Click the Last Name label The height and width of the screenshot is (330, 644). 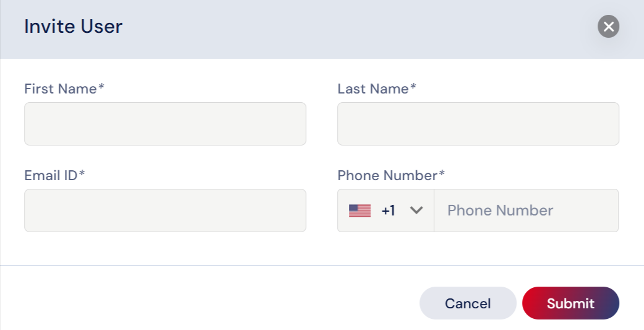(x=373, y=89)
